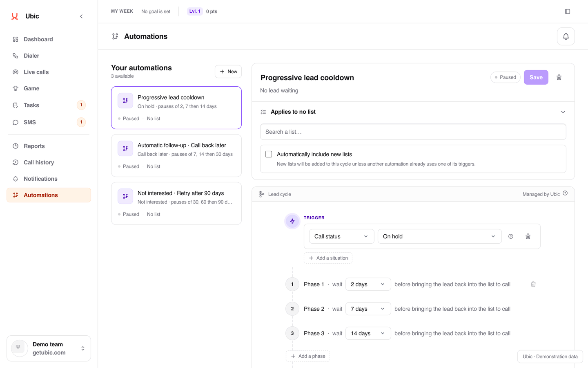Collapse the Applies to no list section

tap(563, 112)
